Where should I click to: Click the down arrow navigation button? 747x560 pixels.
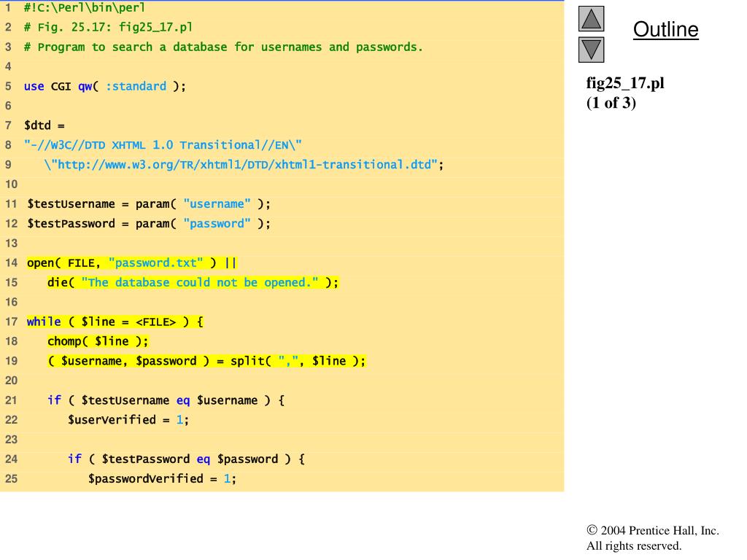pyautogui.click(x=591, y=50)
